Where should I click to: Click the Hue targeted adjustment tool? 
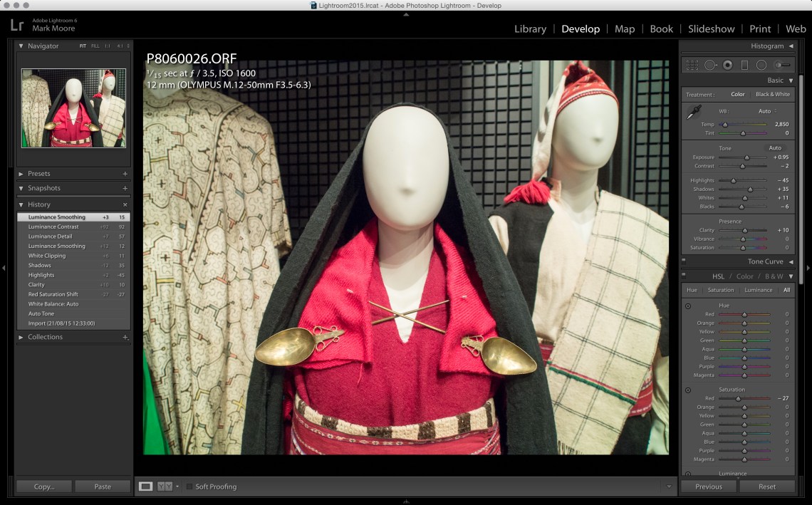[688, 306]
